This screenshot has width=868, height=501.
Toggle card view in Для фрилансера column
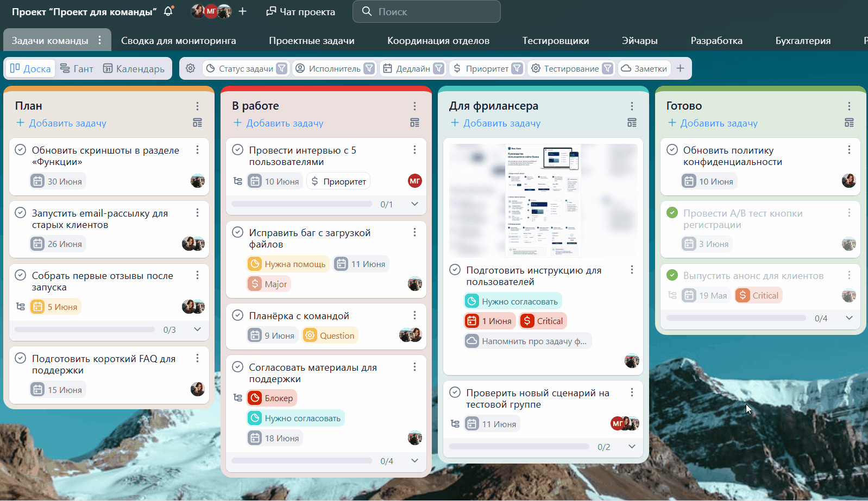point(632,123)
